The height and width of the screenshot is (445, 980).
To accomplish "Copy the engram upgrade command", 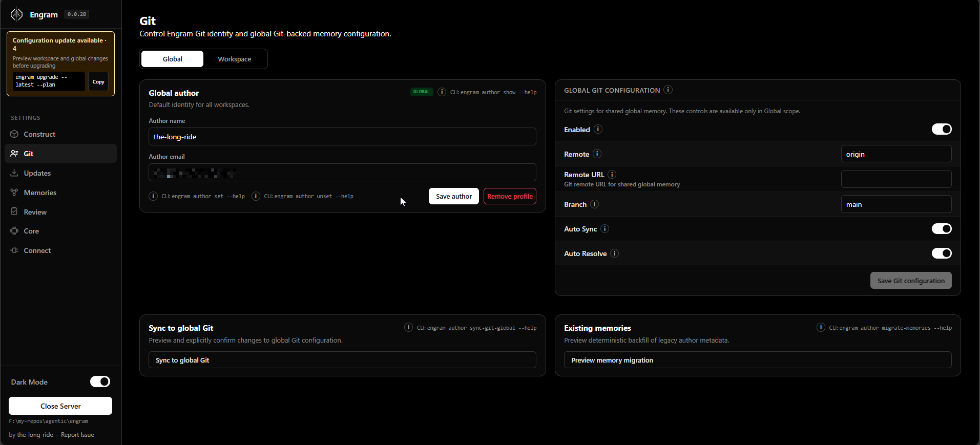I will [98, 81].
